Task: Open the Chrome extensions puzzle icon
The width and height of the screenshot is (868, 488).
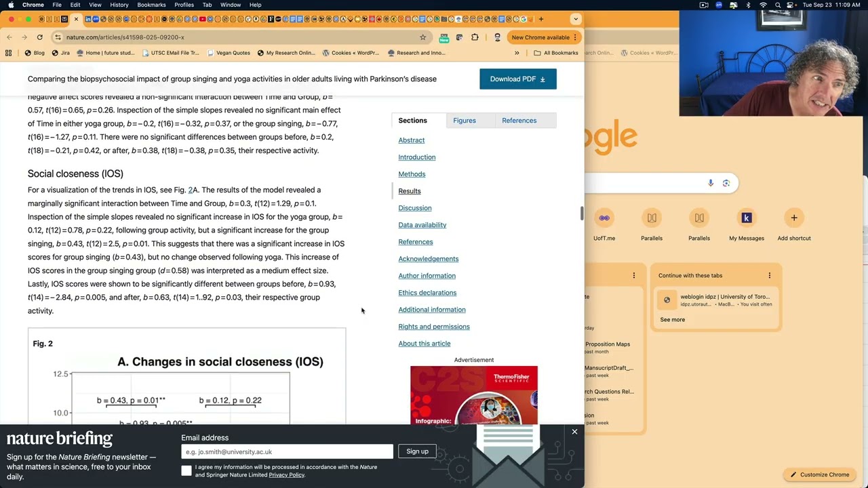Action: (475, 37)
